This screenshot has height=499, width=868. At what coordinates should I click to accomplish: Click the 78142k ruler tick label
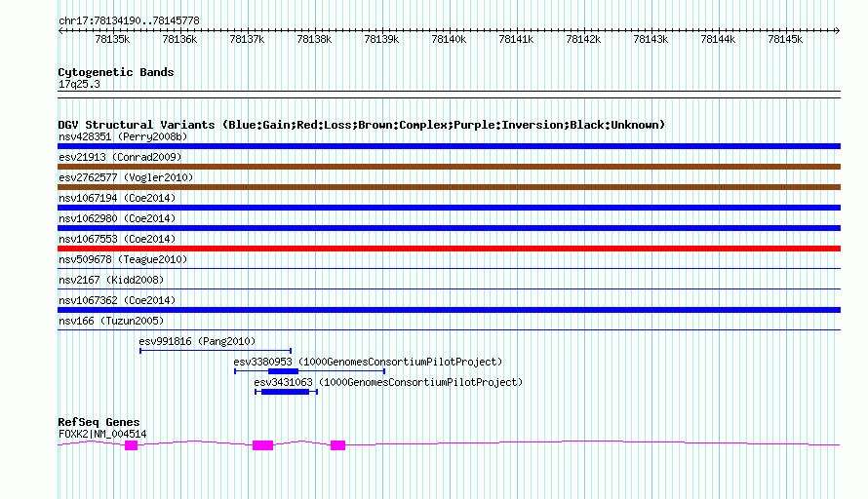(583, 39)
